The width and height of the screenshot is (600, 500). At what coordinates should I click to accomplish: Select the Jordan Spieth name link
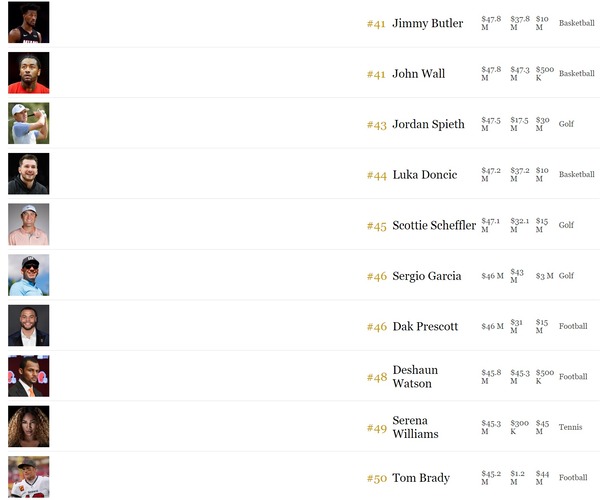(x=429, y=124)
